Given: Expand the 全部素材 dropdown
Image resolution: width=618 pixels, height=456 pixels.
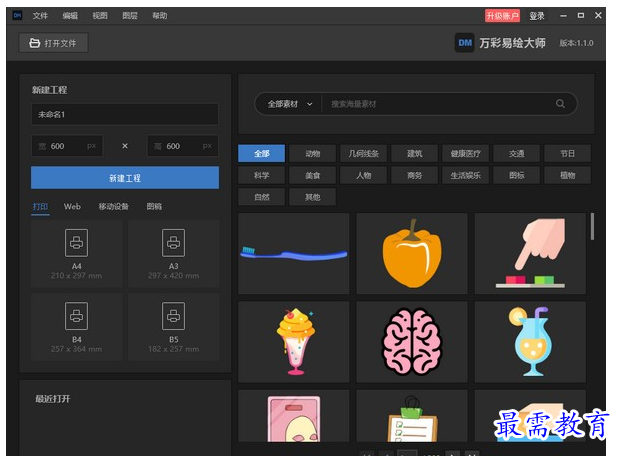Looking at the screenshot, I should tap(289, 104).
